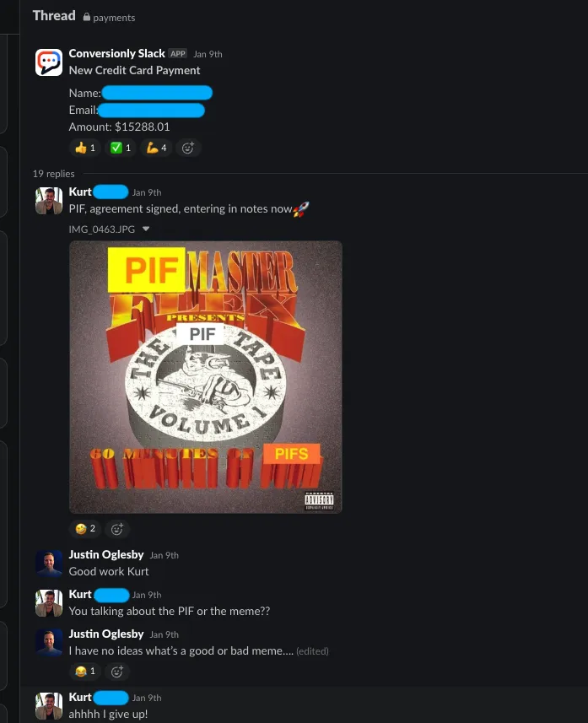The image size is (588, 723).
Task: Add a reaction below the image attachment
Action: click(x=117, y=529)
